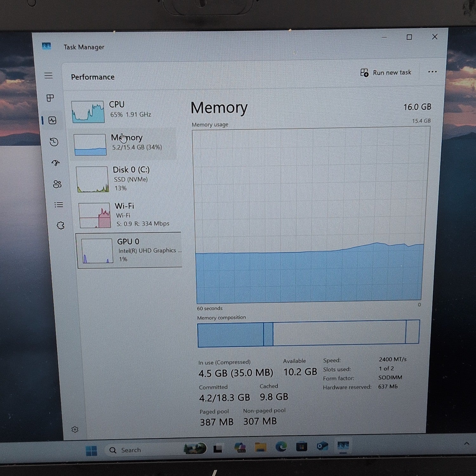The width and height of the screenshot is (476, 476).
Task: Open the Windows Start menu
Action: pyautogui.click(x=91, y=451)
